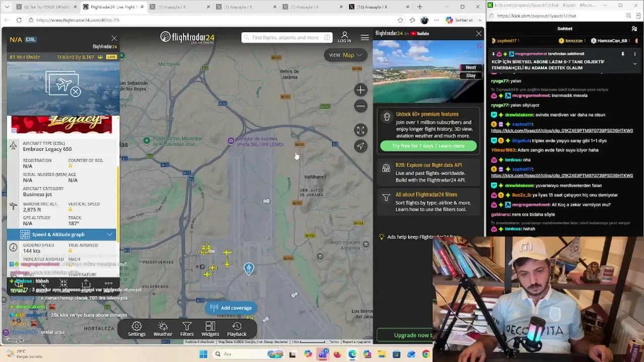The width and height of the screenshot is (644, 362).
Task: Open a new browser tab
Action: tap(420, 7)
